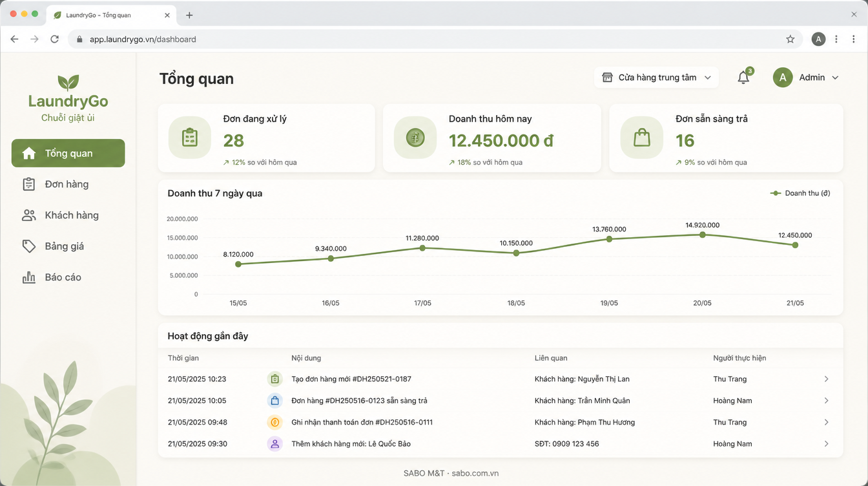Open Đơn hàng in the sidebar
This screenshot has height=486, width=868.
[x=68, y=184]
